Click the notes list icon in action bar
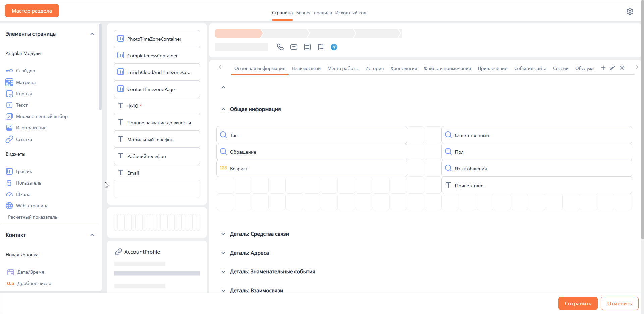The image size is (644, 314). point(307,47)
